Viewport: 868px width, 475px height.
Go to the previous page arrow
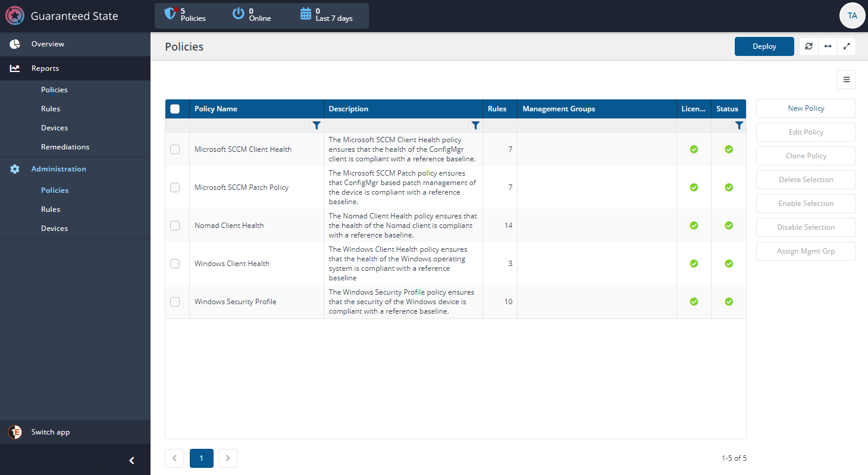[x=174, y=458]
